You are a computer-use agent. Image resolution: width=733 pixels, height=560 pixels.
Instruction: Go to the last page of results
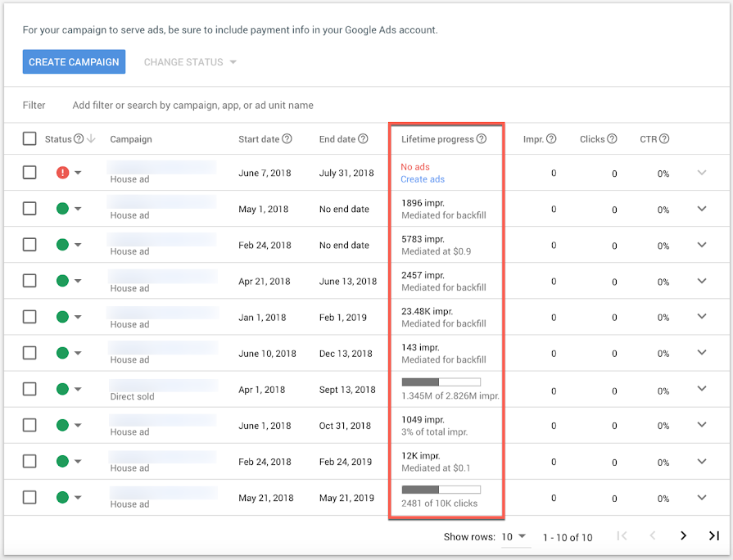[x=714, y=536]
